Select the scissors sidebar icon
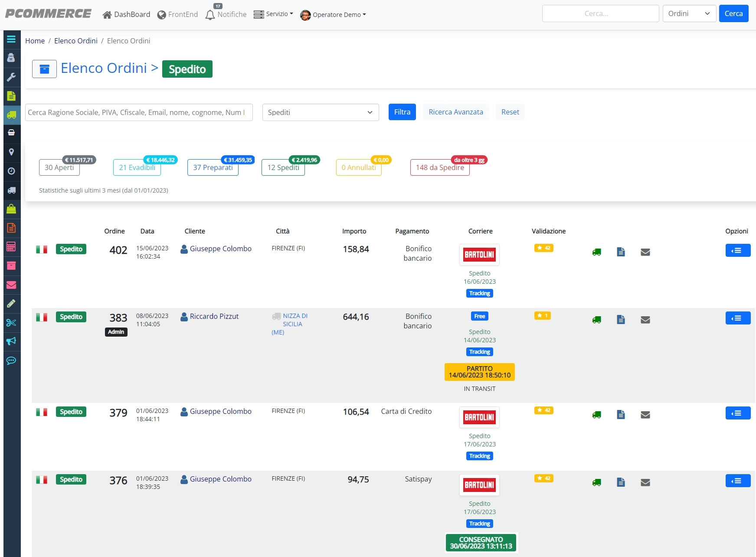Screen dimensions: 756x557 (x=11, y=322)
